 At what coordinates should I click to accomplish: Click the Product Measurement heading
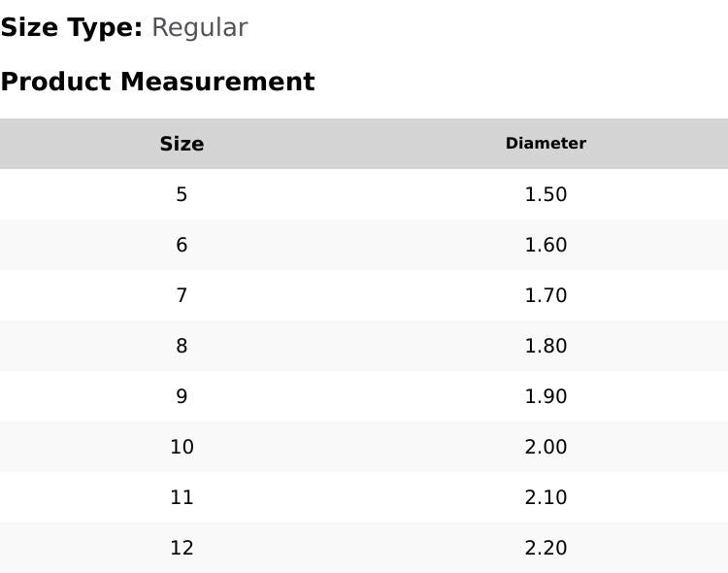click(157, 82)
